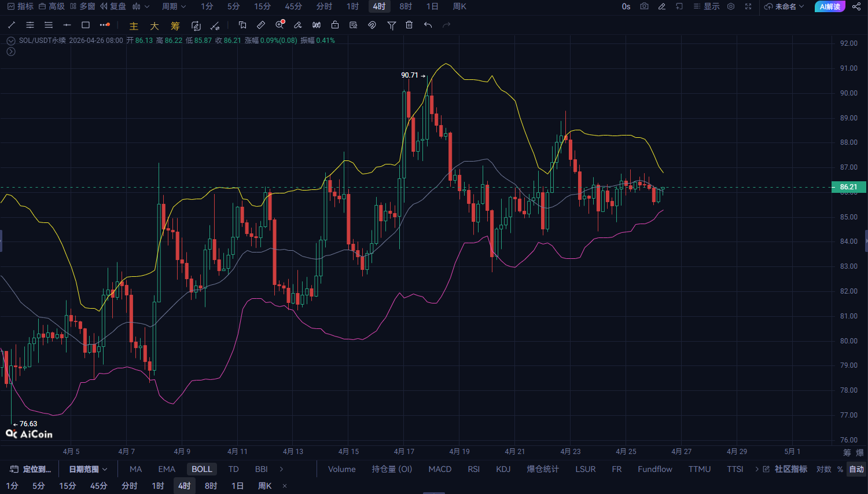This screenshot has height=494, width=868.
Task: Open the 指标 indicators menu
Action: (x=20, y=6)
